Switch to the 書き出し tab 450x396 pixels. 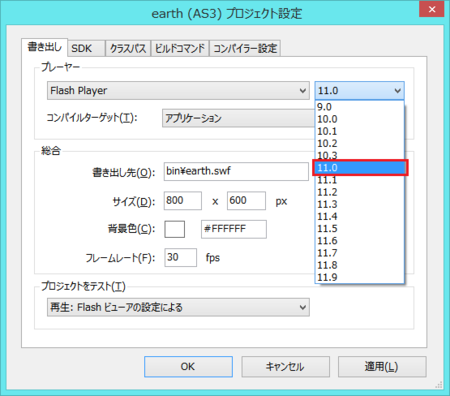tap(45, 47)
